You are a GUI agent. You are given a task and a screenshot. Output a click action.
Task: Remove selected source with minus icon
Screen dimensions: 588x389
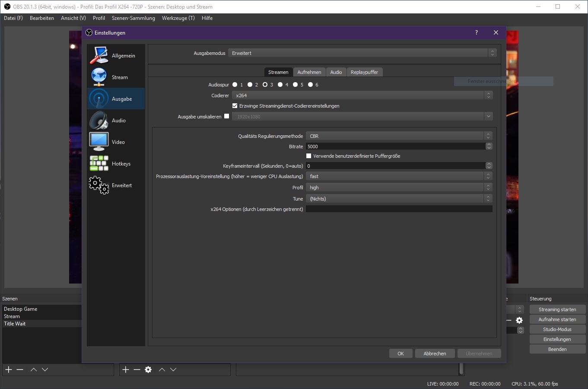[137, 370]
